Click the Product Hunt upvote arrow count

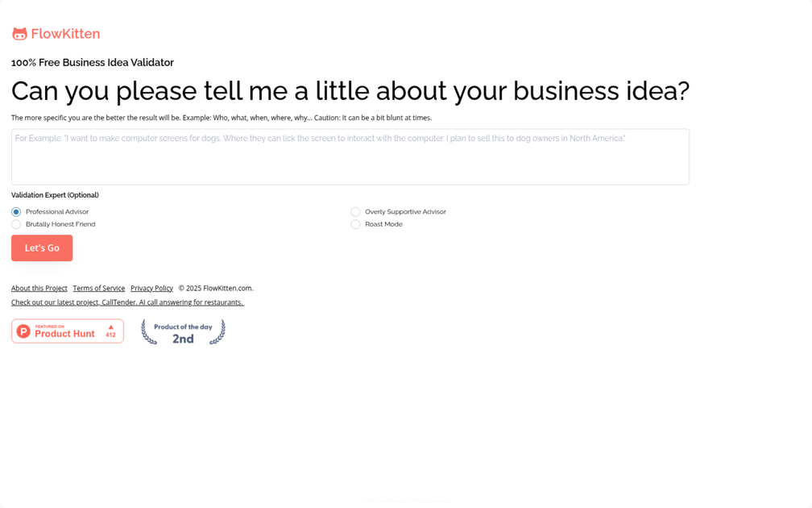tap(110, 331)
